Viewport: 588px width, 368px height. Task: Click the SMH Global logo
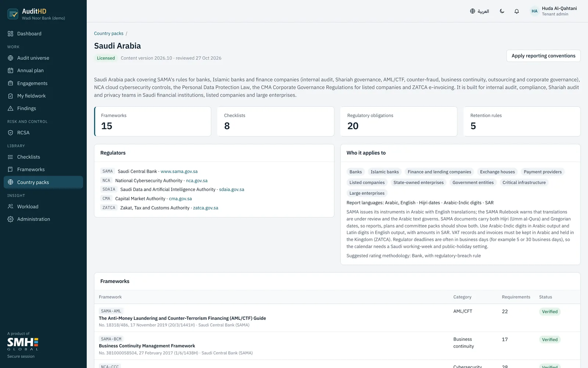pyautogui.click(x=23, y=344)
